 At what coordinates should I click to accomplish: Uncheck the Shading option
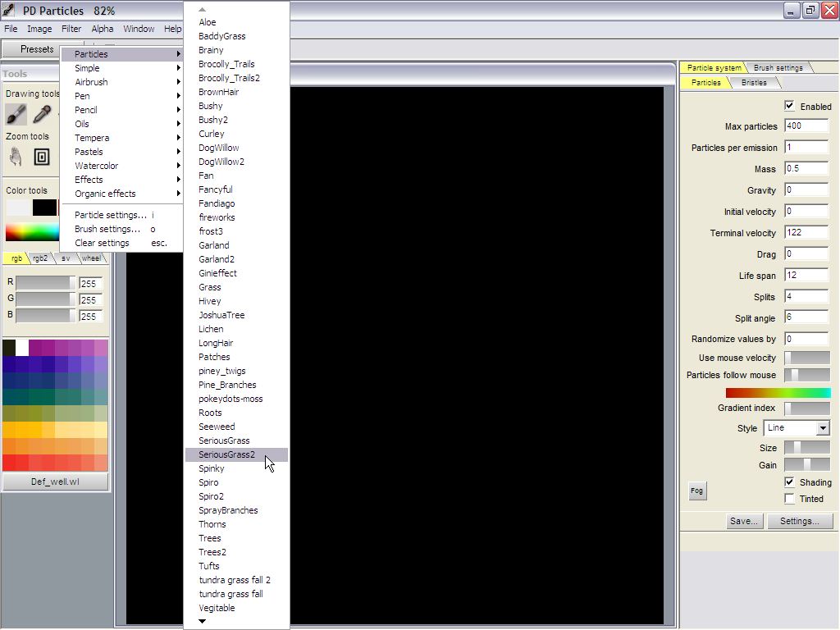click(x=789, y=482)
